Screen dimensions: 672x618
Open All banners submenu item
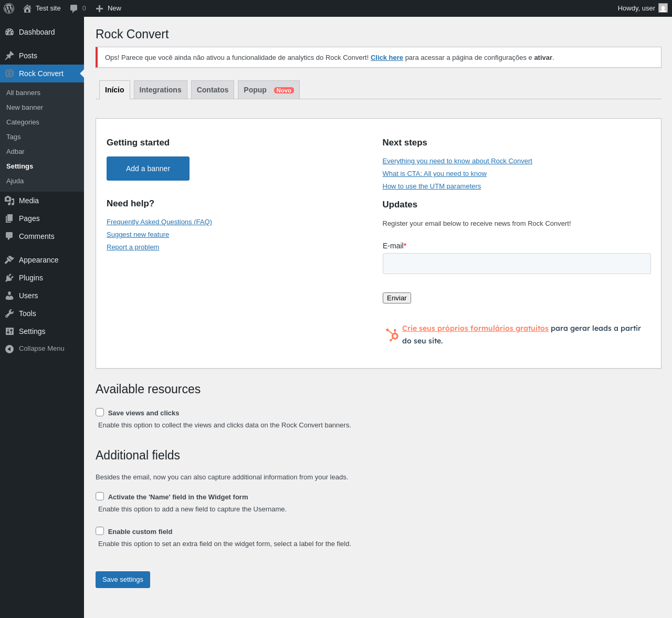23,93
